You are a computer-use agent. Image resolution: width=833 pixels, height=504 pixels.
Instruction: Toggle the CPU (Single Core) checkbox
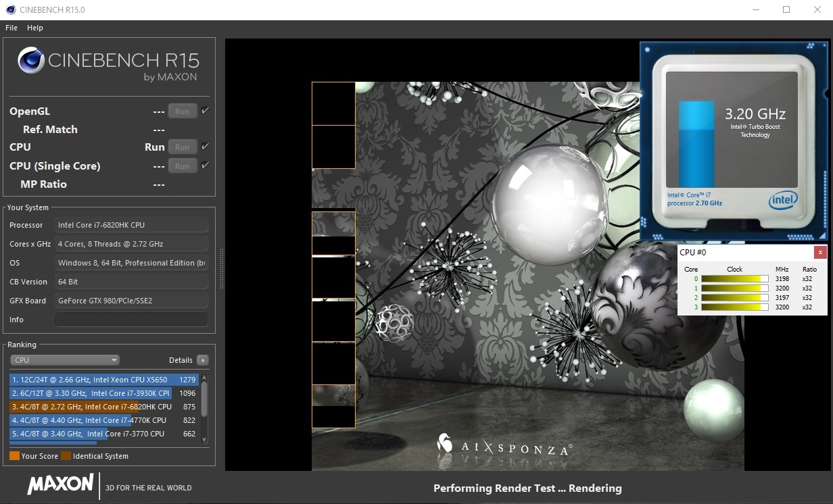pos(205,166)
